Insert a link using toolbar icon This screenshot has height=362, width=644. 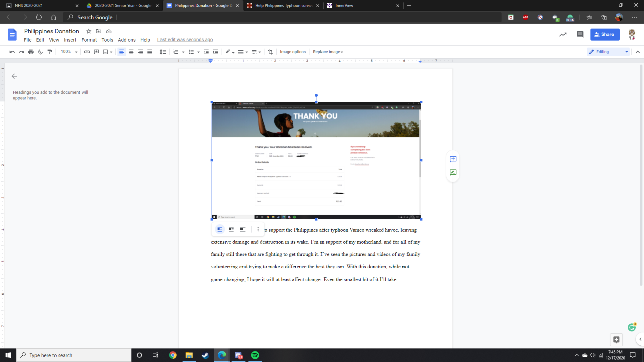pos(87,52)
